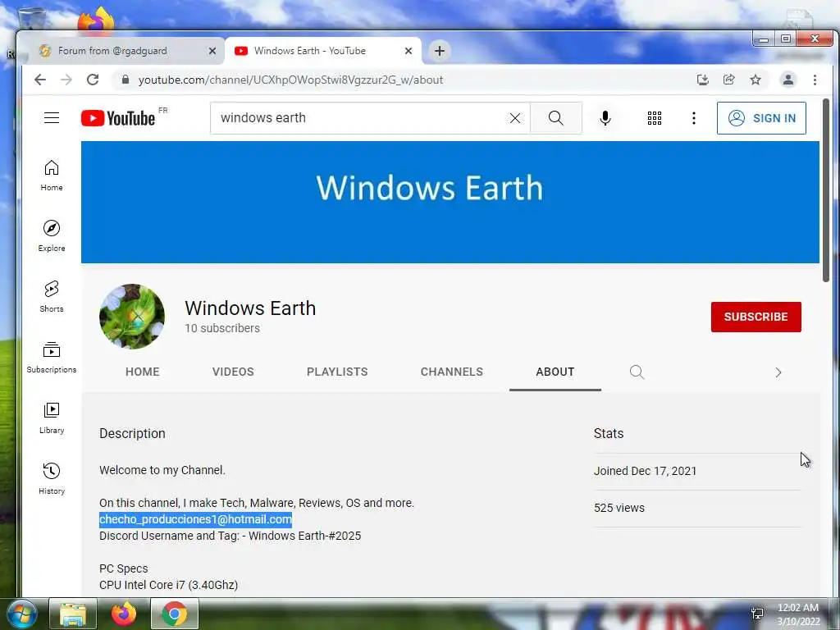The height and width of the screenshot is (630, 840).
Task: Select the channel ABOUT tab
Action: pyautogui.click(x=555, y=372)
